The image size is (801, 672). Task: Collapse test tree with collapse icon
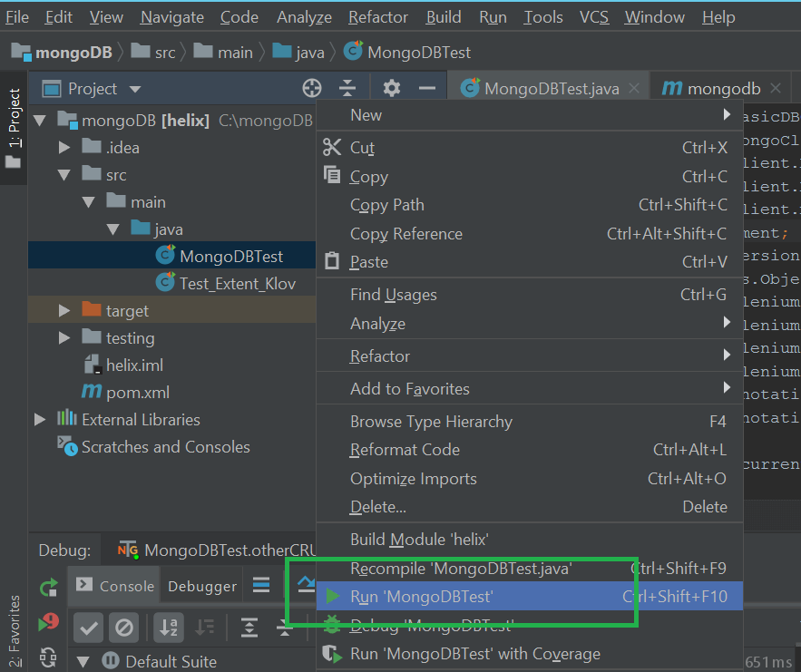[x=284, y=628]
